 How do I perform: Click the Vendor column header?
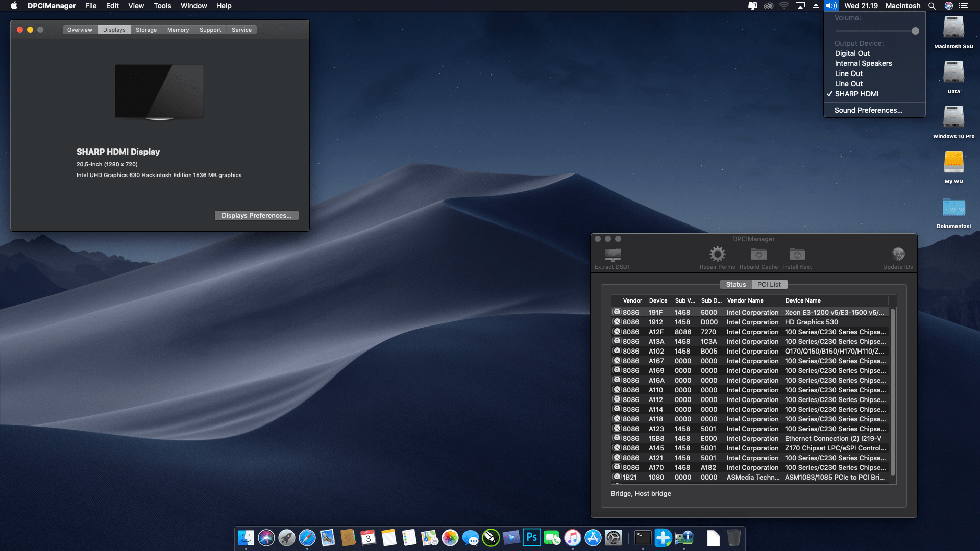pos(633,300)
